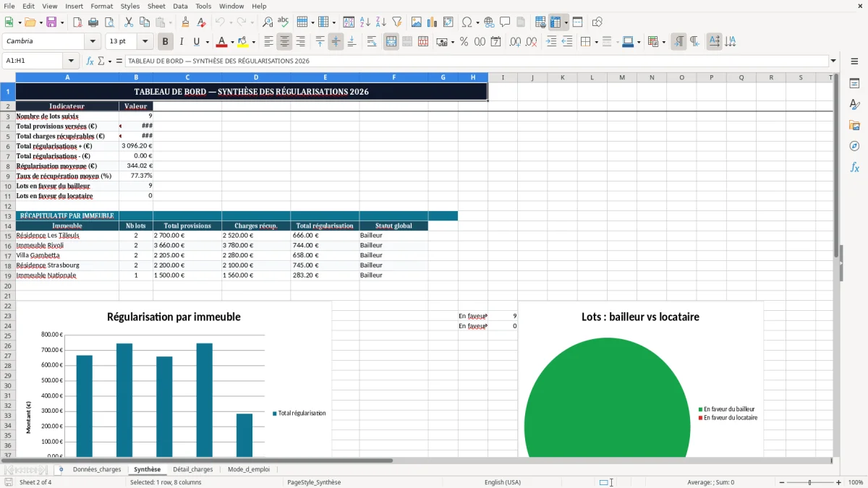Screen dimensions: 868x488
Task: Open the 13 pt font size dropdown
Action: click(x=145, y=42)
